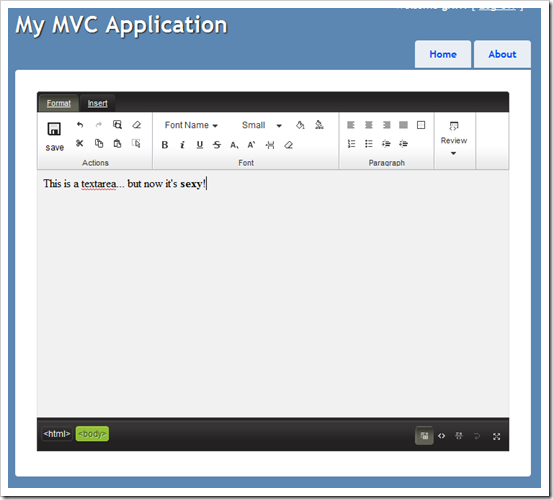Click the greyed redo arrow

(99, 125)
